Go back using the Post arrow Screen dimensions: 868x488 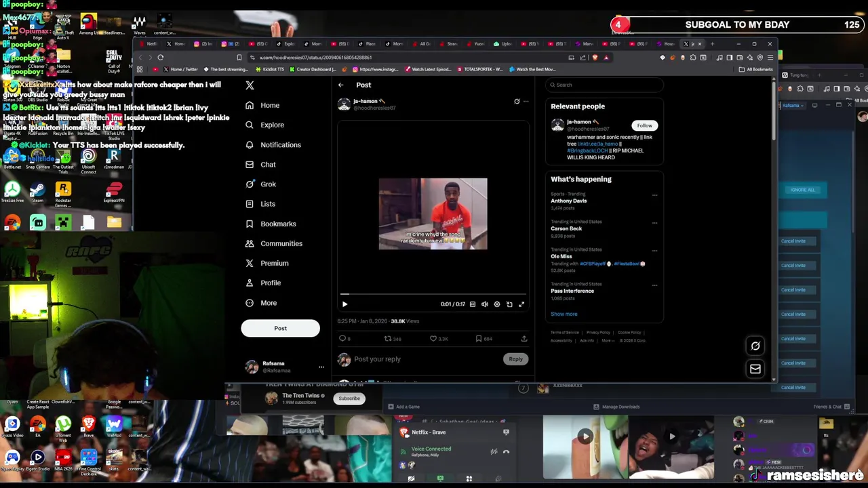[341, 85]
